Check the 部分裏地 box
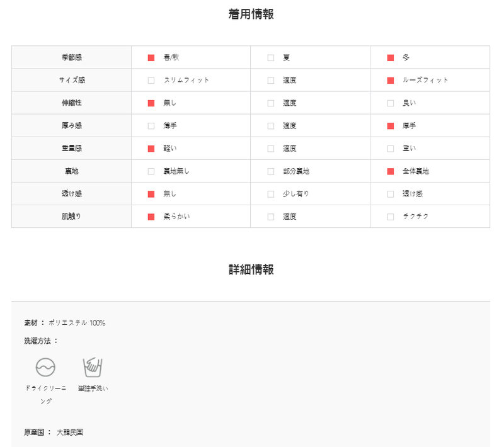Screen dimensions: 504x447 pos(271,171)
